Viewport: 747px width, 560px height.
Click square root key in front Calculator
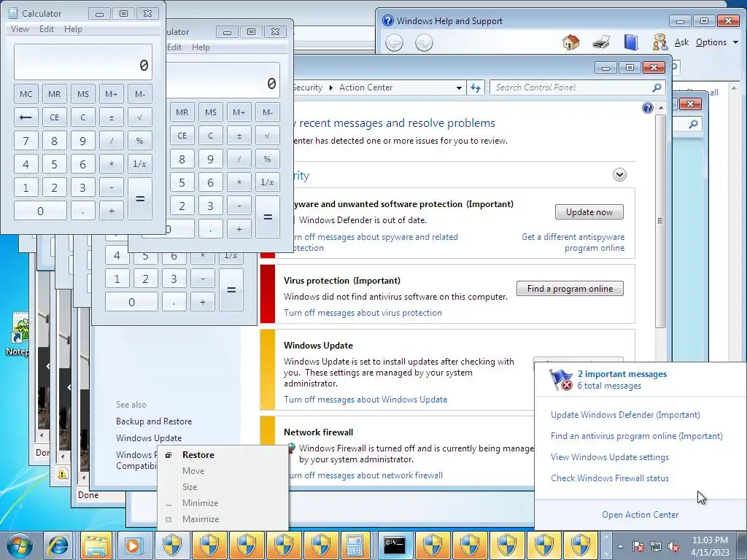point(139,117)
